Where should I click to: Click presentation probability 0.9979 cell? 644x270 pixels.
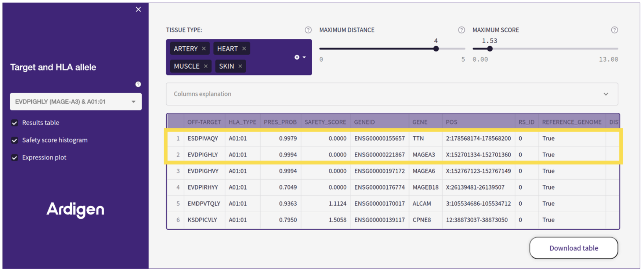click(280, 138)
